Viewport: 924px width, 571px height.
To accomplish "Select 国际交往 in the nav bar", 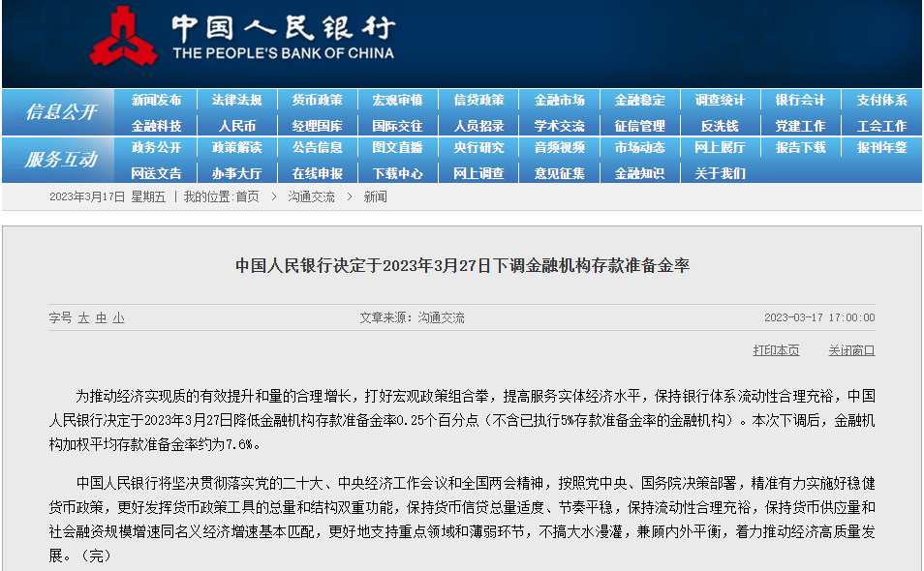I will (398, 126).
